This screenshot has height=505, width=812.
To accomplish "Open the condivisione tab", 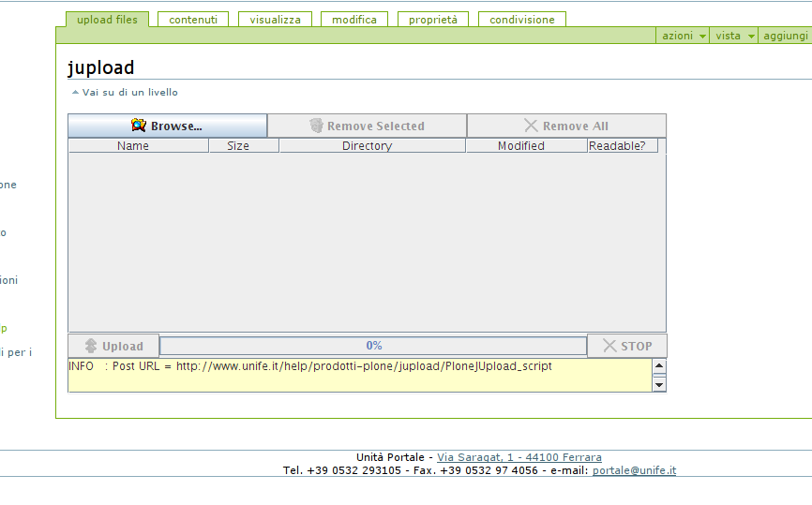I will coord(522,20).
